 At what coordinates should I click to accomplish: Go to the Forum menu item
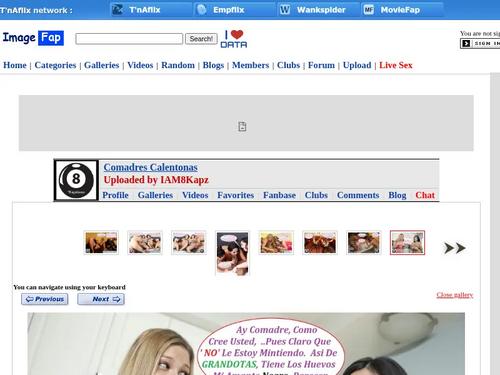[321, 65]
